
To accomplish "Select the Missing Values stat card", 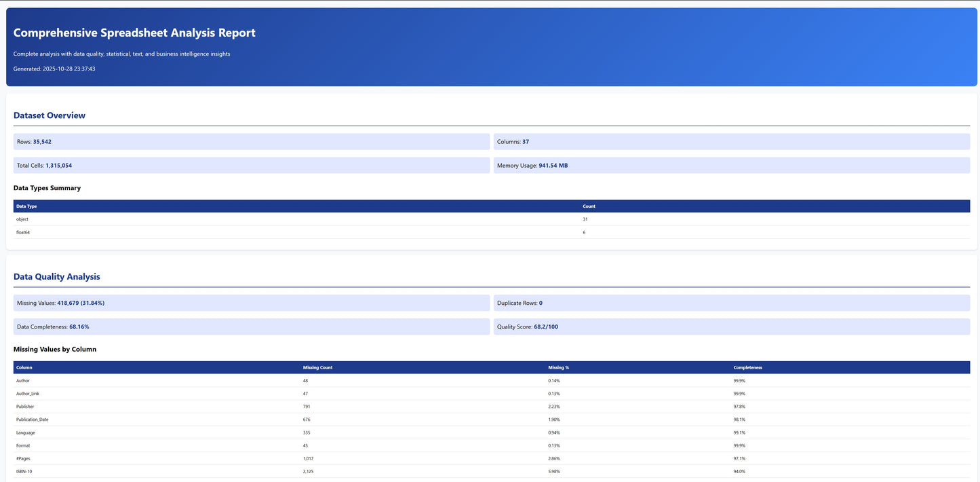I will coord(251,303).
